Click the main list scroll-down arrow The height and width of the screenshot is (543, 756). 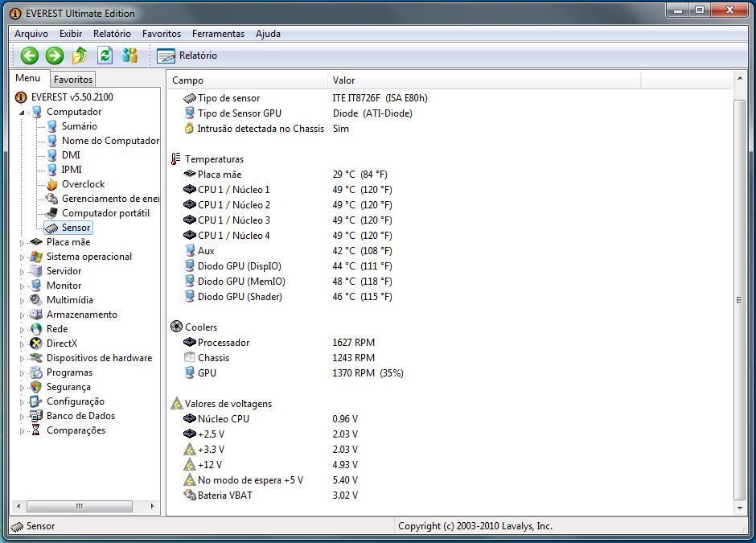(740, 508)
